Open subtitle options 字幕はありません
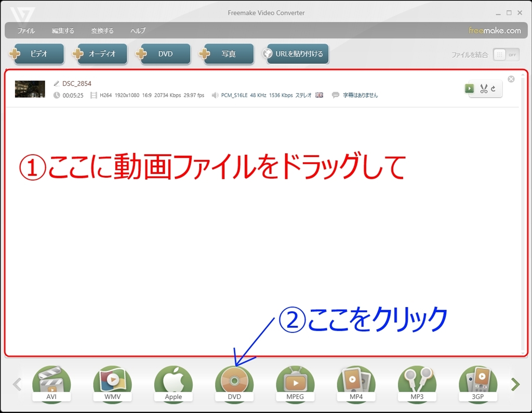 click(360, 96)
